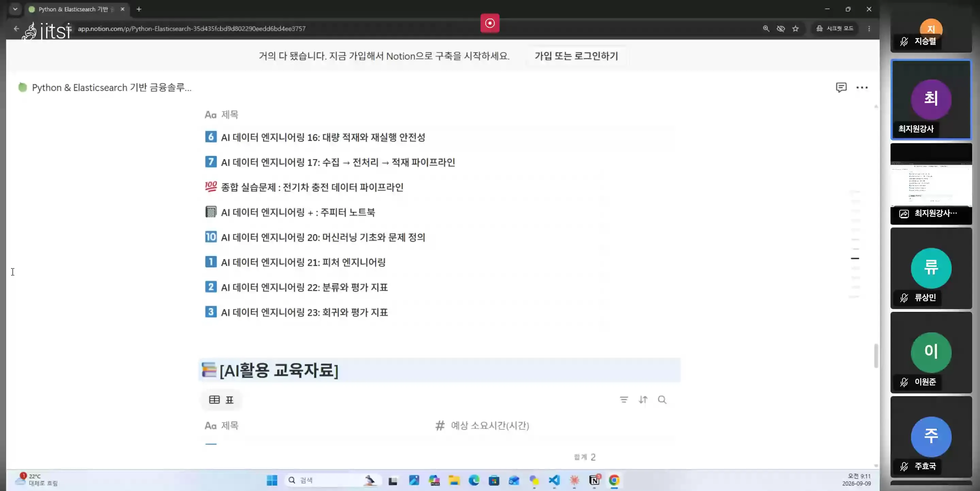
Task: Open Notion app from taskbar
Action: coord(594,480)
